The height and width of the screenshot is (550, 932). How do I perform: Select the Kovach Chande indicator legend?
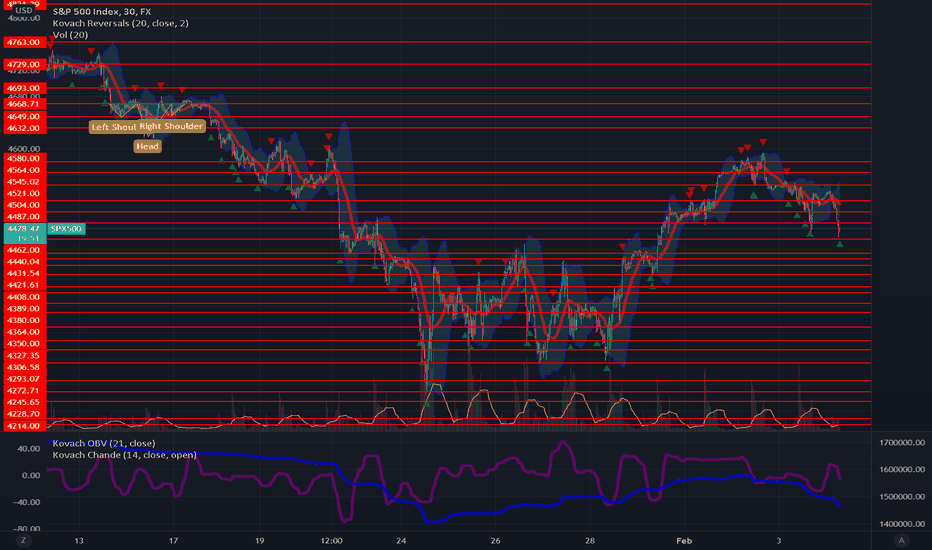(x=124, y=455)
